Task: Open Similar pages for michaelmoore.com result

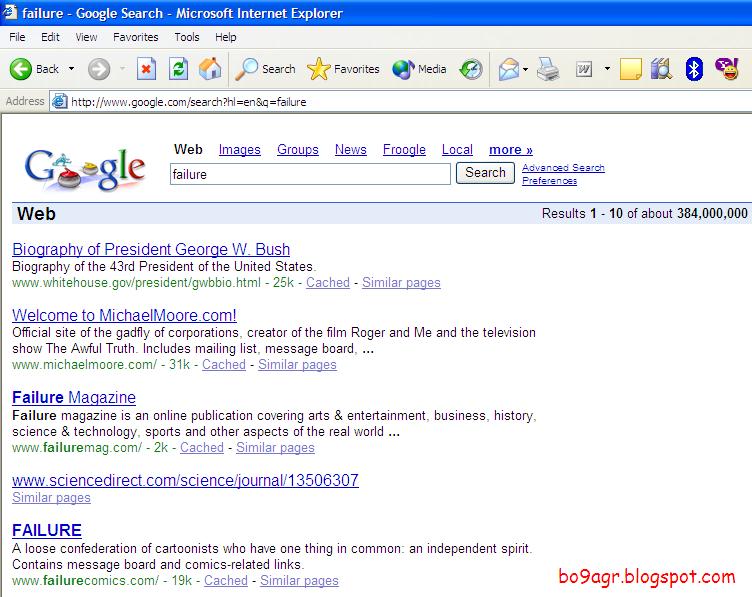Action: click(x=297, y=364)
